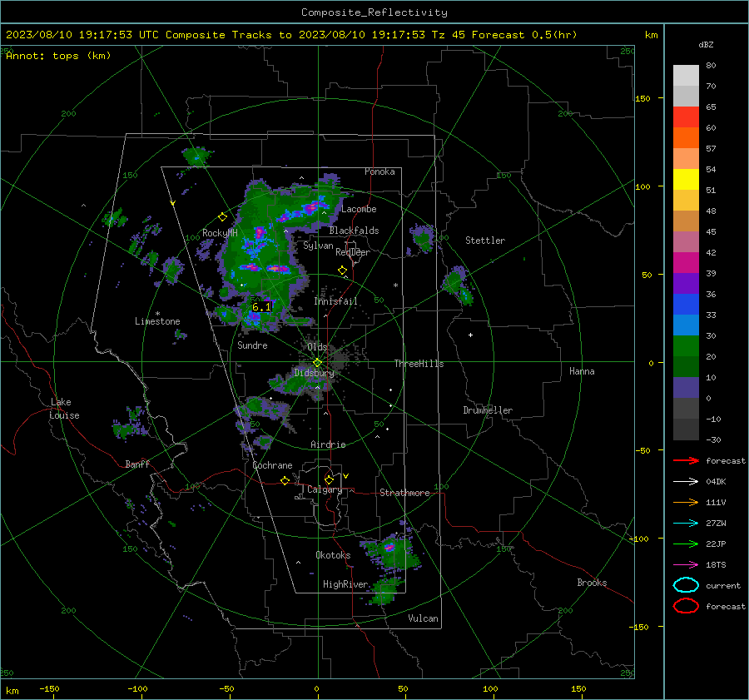
Task: Click the yellow radar site marker at center
Action: pyautogui.click(x=317, y=363)
